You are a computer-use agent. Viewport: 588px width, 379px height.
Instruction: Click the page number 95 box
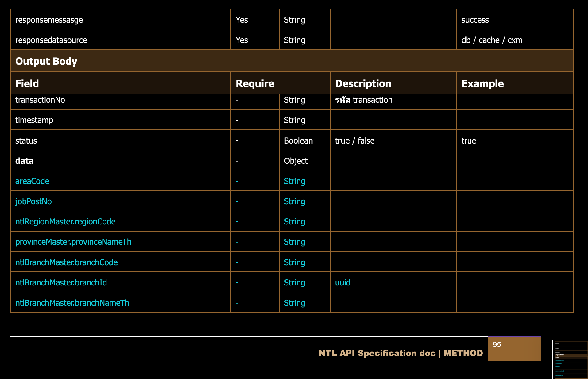514,349
